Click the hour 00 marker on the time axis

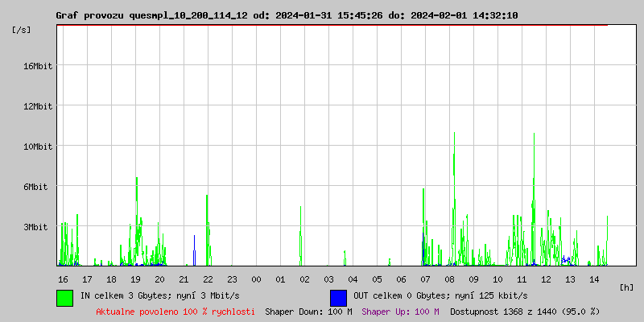[256, 279]
